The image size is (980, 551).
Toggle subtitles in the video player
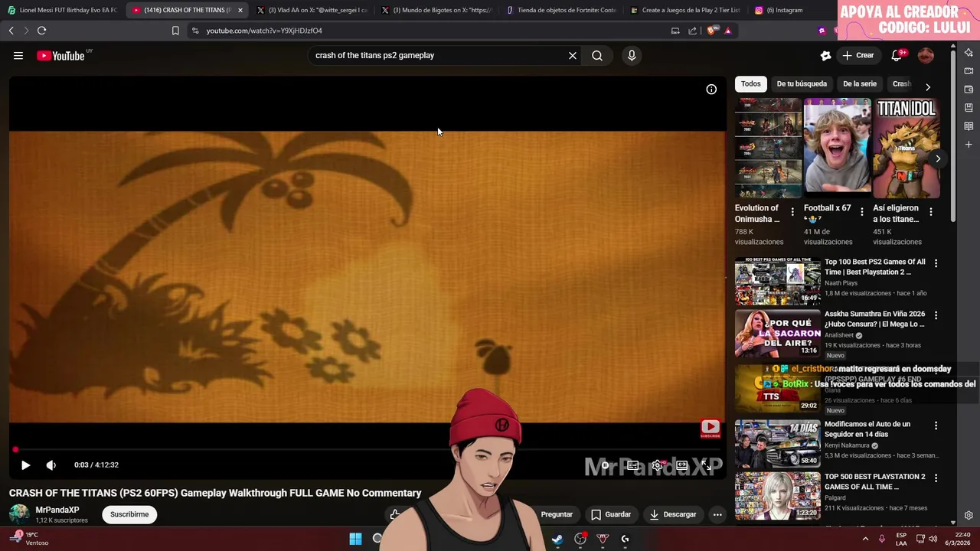(632, 465)
